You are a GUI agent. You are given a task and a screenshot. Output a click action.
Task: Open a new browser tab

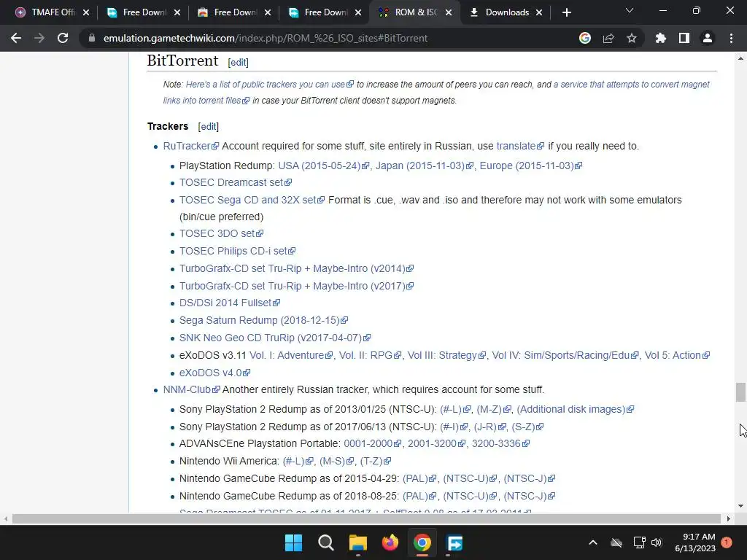566,12
